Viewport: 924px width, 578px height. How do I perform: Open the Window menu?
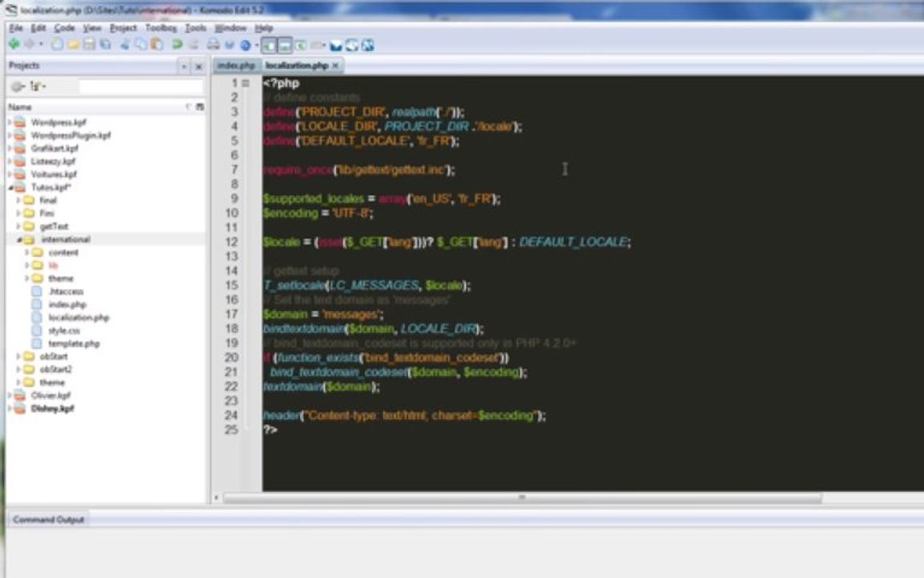(x=230, y=28)
